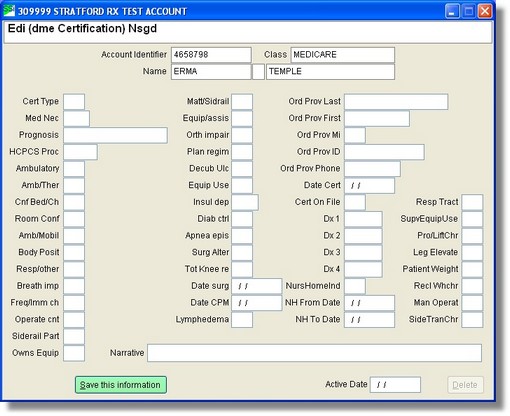510x416 pixels.
Task: Click the Room Conf field
Action: (x=74, y=219)
